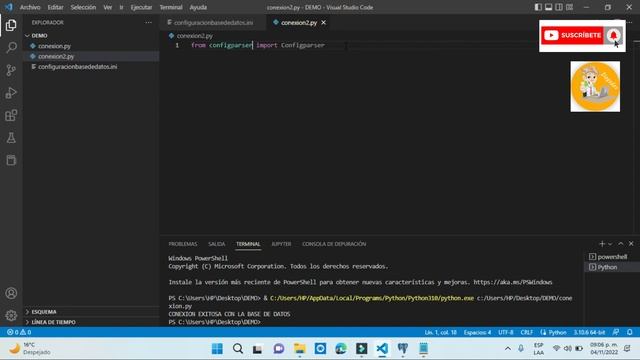Change end of line CRLF setting
This screenshot has height=360, width=640.
click(x=527, y=332)
